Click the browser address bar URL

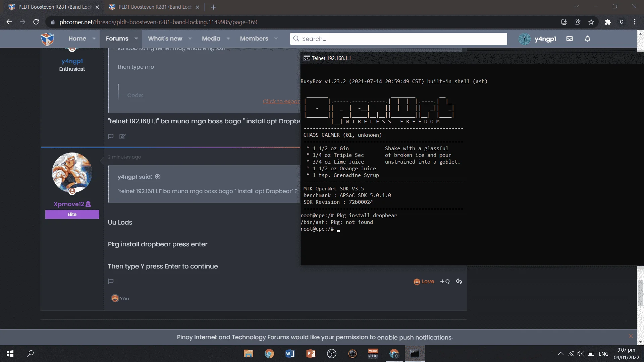coord(158,22)
